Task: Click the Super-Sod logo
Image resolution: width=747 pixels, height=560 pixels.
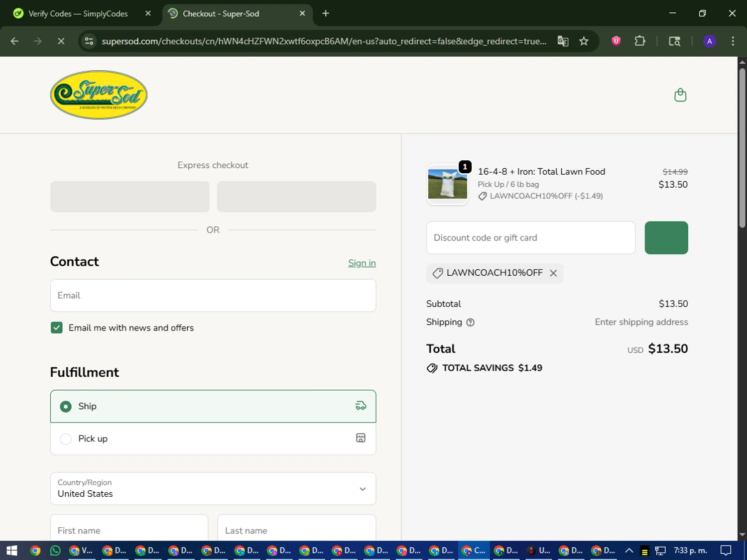Action: pos(99,95)
